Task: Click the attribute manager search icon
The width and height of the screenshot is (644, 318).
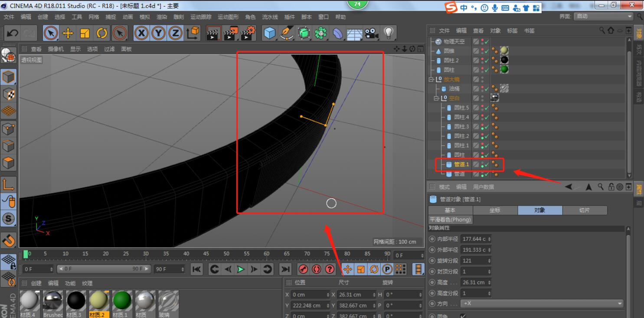Action: [x=601, y=187]
